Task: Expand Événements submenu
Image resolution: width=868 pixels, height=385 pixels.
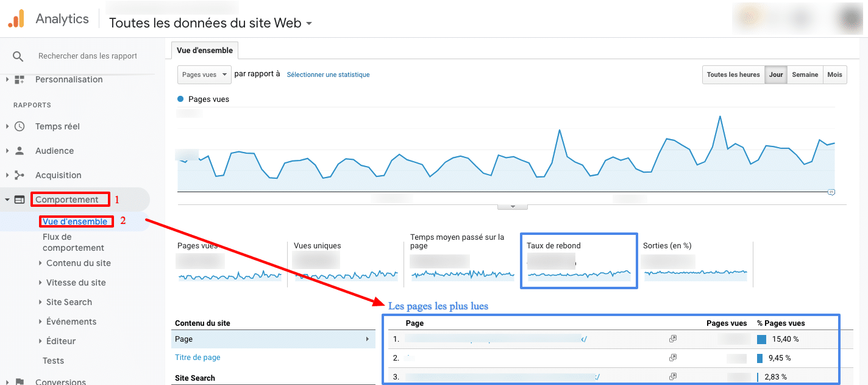Action: 40,322
